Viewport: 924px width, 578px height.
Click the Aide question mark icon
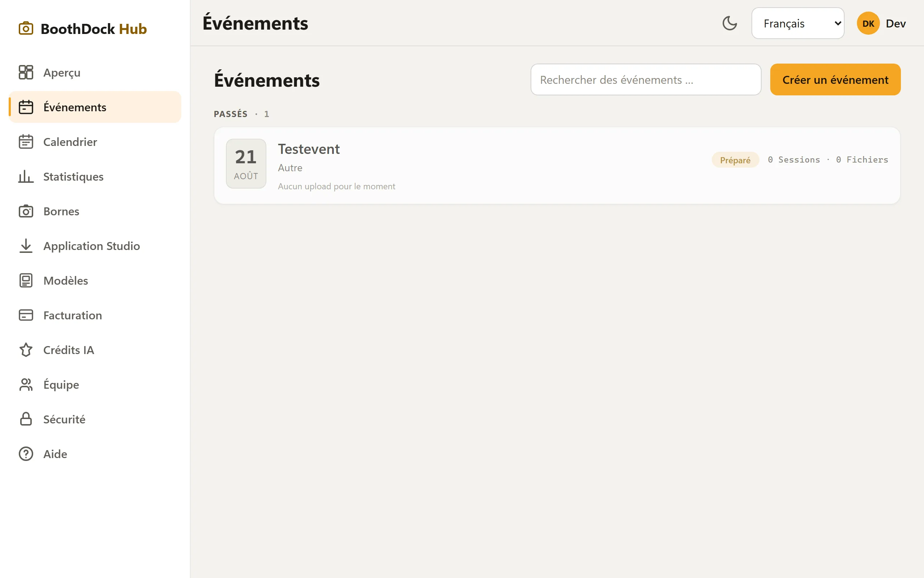click(26, 454)
